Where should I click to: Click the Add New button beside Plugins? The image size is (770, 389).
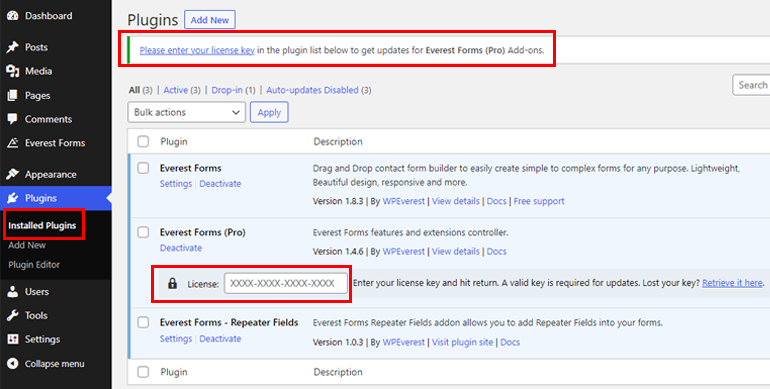click(x=210, y=20)
